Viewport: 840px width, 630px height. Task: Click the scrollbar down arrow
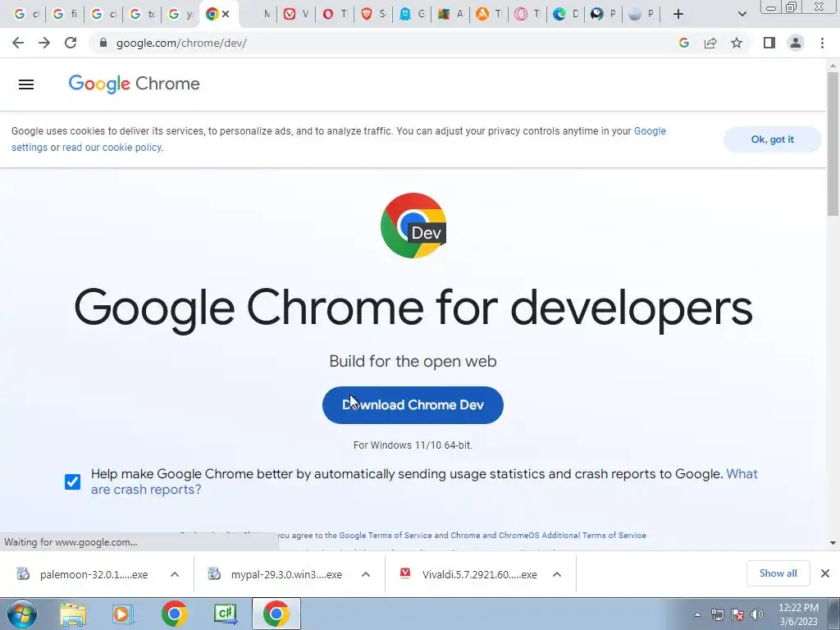click(833, 543)
